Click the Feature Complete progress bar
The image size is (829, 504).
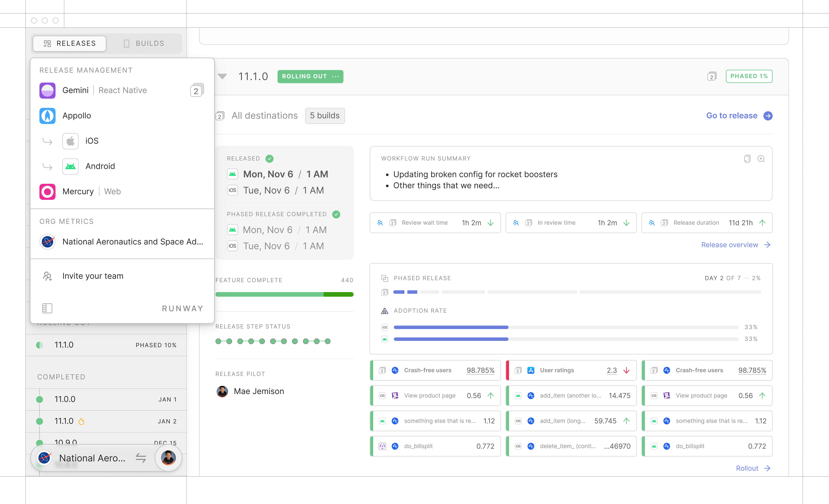tap(284, 294)
